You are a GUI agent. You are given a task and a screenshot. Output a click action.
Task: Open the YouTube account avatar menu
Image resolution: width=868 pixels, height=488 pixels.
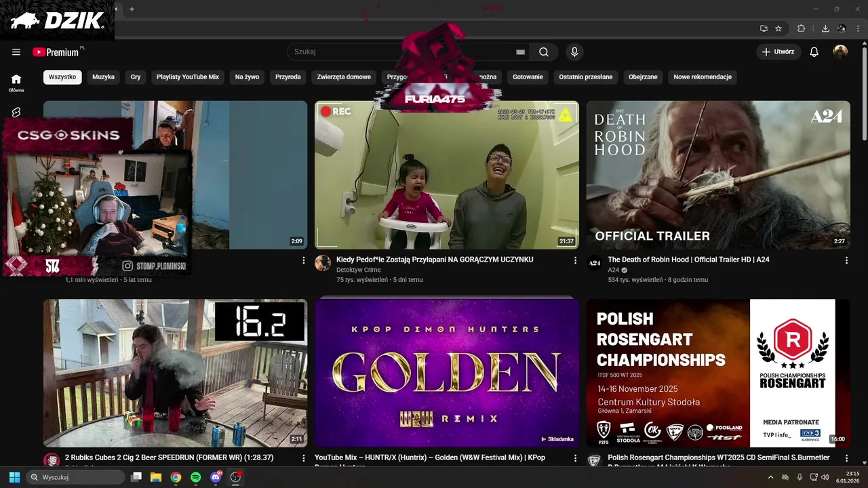pos(840,52)
